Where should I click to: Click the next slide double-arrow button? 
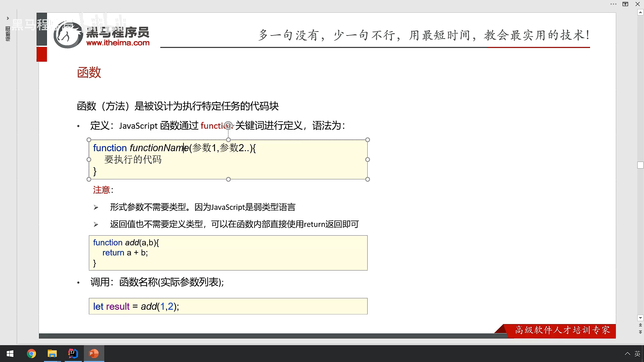click(640, 332)
